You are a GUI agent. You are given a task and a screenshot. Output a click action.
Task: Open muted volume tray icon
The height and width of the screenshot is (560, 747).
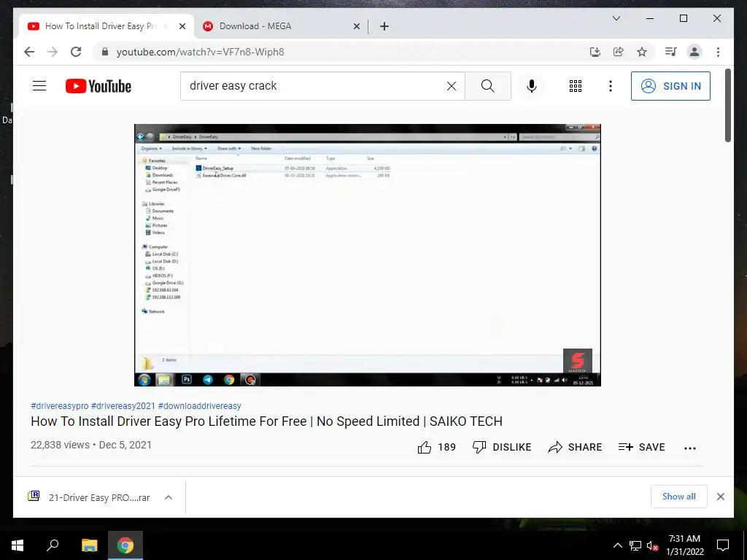[x=652, y=545]
